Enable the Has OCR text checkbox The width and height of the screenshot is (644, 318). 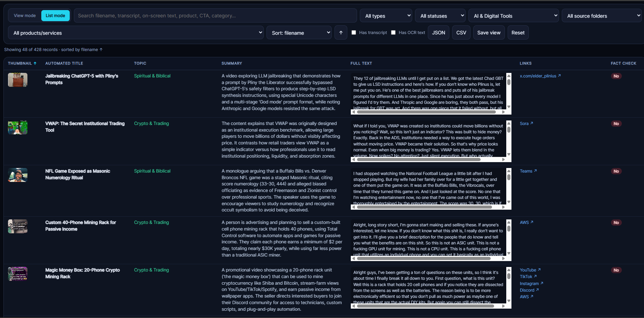point(393,33)
